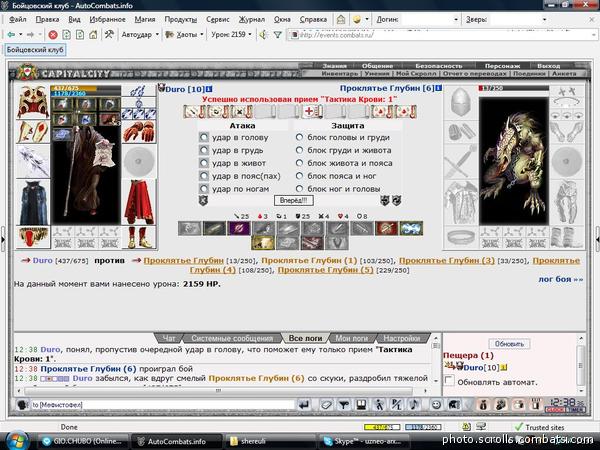Select defense 'блок головы и груди'
Image resolution: width=600 pixels, height=450 pixels.
click(x=299, y=137)
